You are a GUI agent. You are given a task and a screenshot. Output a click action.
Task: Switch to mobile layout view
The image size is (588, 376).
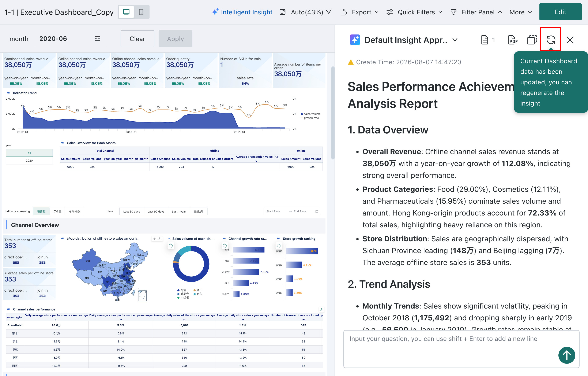click(x=141, y=12)
